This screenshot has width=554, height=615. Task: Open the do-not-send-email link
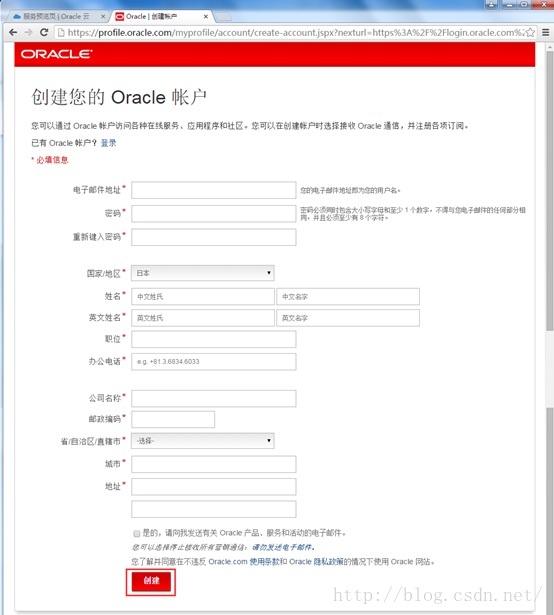[283, 547]
